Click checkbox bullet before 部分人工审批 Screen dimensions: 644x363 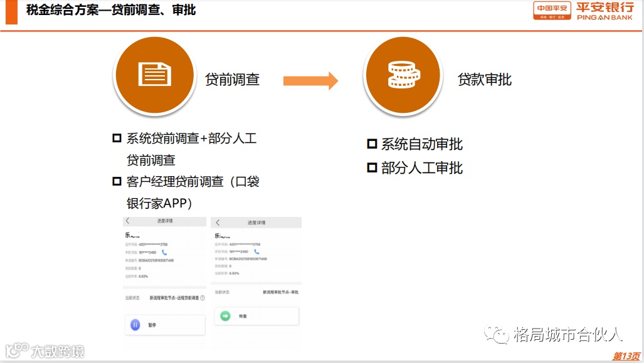pos(372,167)
